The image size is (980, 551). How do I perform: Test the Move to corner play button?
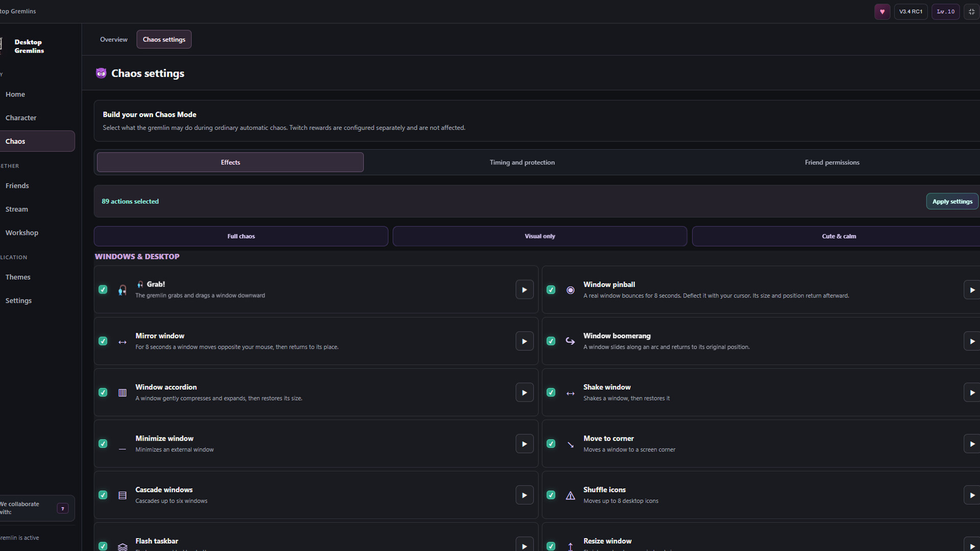click(x=972, y=444)
